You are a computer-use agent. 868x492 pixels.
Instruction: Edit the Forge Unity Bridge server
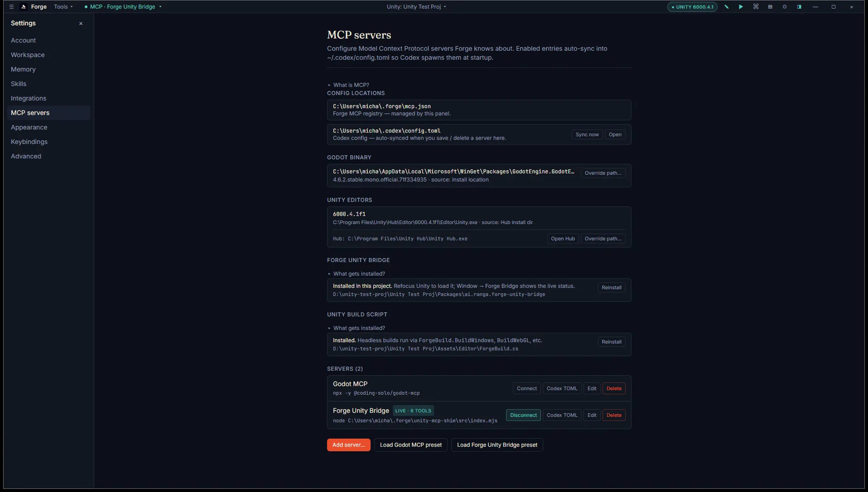click(592, 415)
